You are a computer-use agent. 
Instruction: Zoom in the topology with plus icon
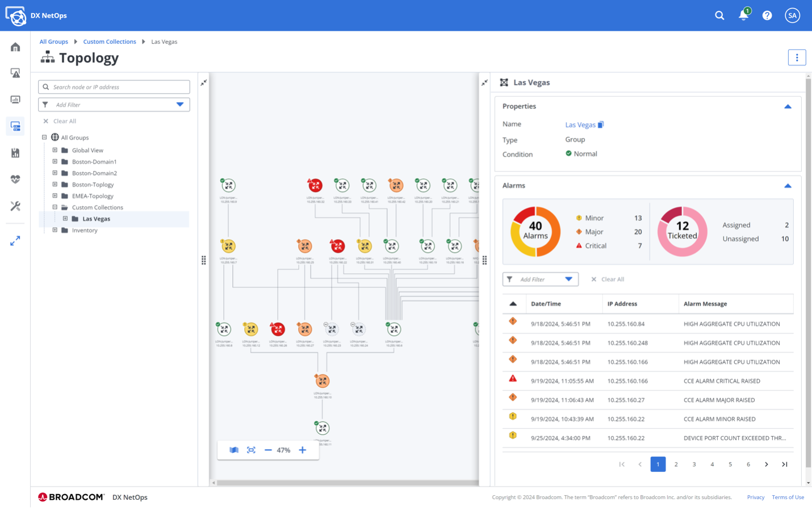pos(303,450)
